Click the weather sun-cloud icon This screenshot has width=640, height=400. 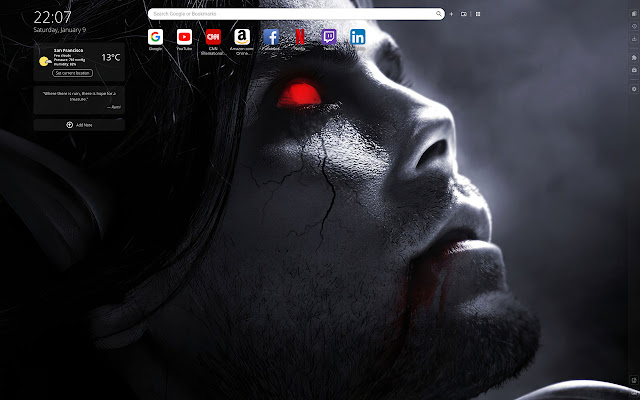(x=45, y=62)
